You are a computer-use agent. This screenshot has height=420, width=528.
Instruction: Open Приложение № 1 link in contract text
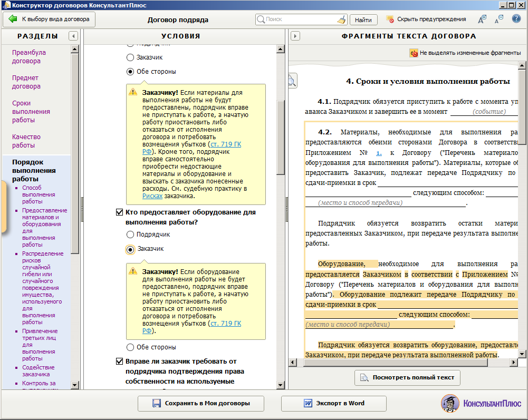[x=379, y=153]
